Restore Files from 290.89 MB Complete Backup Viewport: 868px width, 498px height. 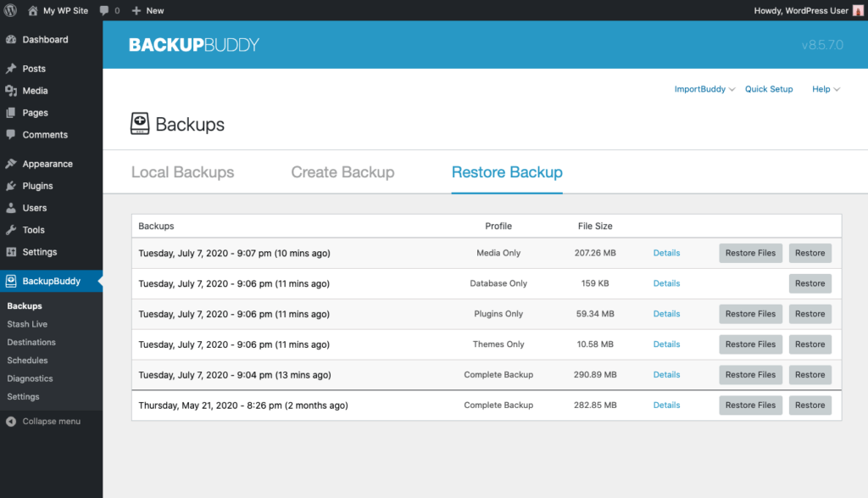[x=751, y=375]
